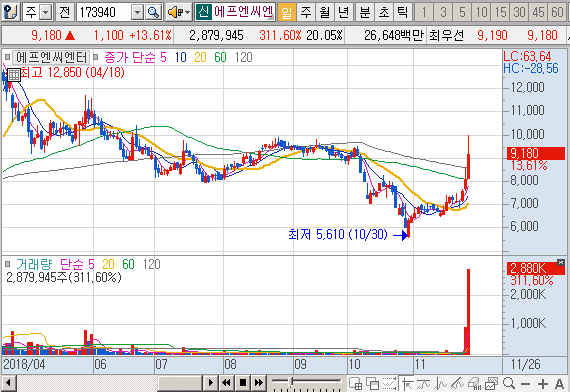Click the overlapping windows icon
Image resolution: width=570 pixels, height=392 pixels.
click(x=372, y=383)
